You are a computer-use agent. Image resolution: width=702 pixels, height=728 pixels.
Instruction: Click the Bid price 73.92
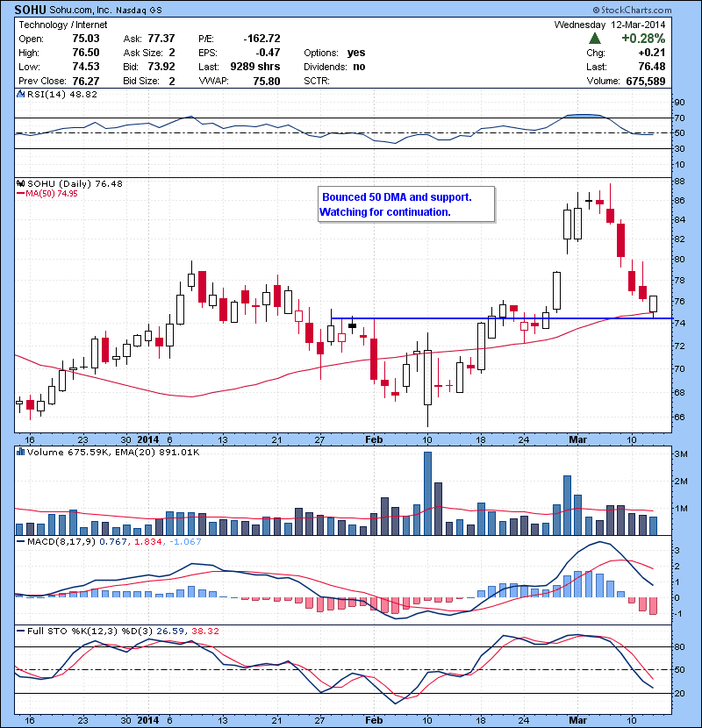[161, 67]
